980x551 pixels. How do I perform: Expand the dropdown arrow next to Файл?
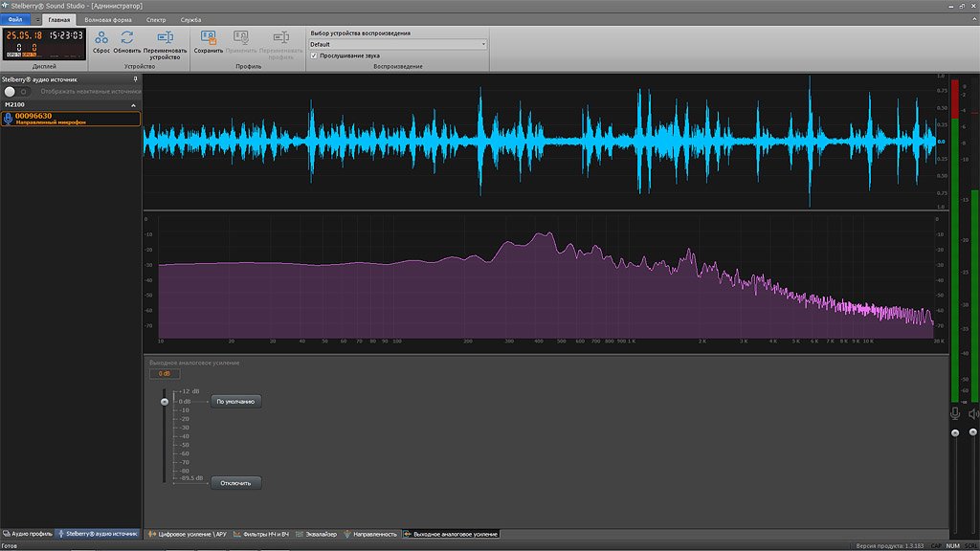pos(37,19)
